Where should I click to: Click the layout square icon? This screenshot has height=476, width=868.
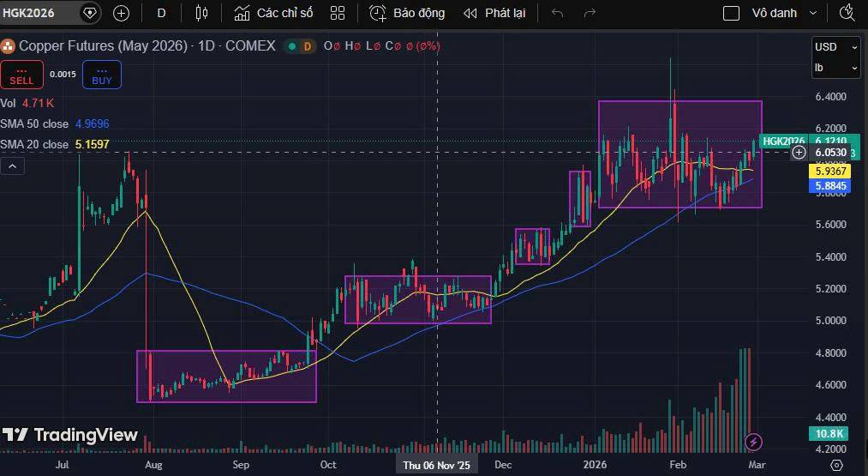point(731,13)
